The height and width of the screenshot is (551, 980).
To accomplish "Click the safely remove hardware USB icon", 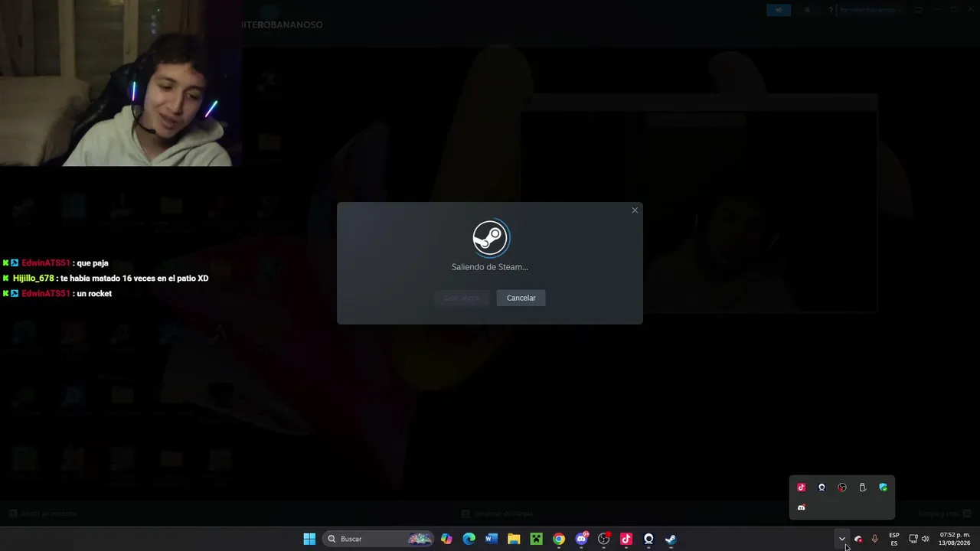I will (863, 487).
